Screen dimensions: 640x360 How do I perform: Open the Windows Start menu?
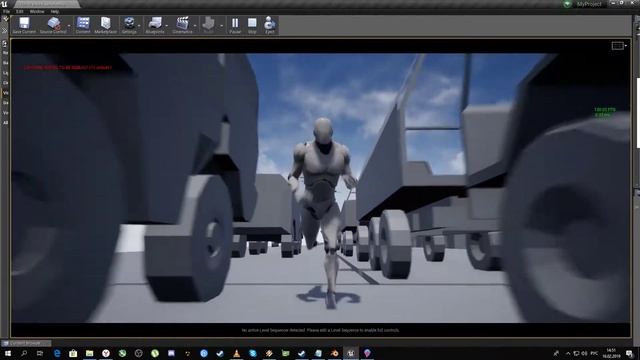pos(8,353)
